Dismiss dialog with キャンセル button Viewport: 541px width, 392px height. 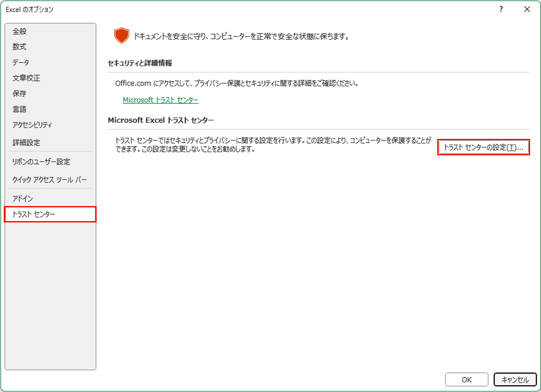point(515,379)
